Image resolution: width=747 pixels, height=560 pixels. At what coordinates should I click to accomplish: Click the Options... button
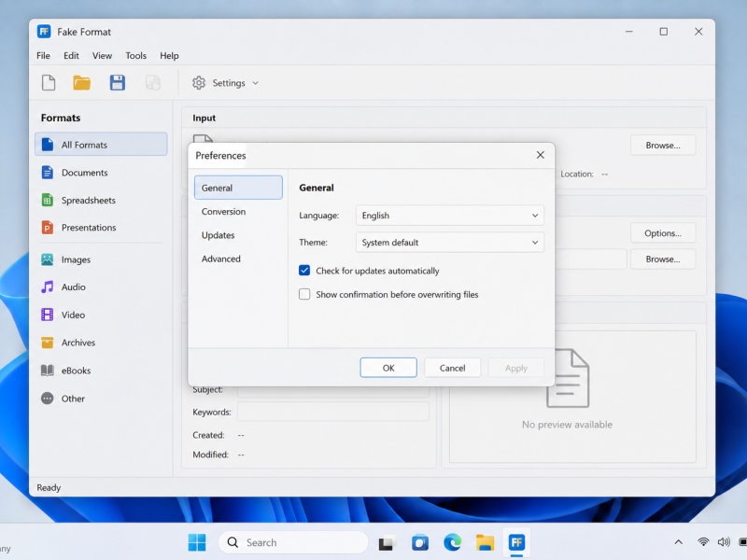point(663,233)
